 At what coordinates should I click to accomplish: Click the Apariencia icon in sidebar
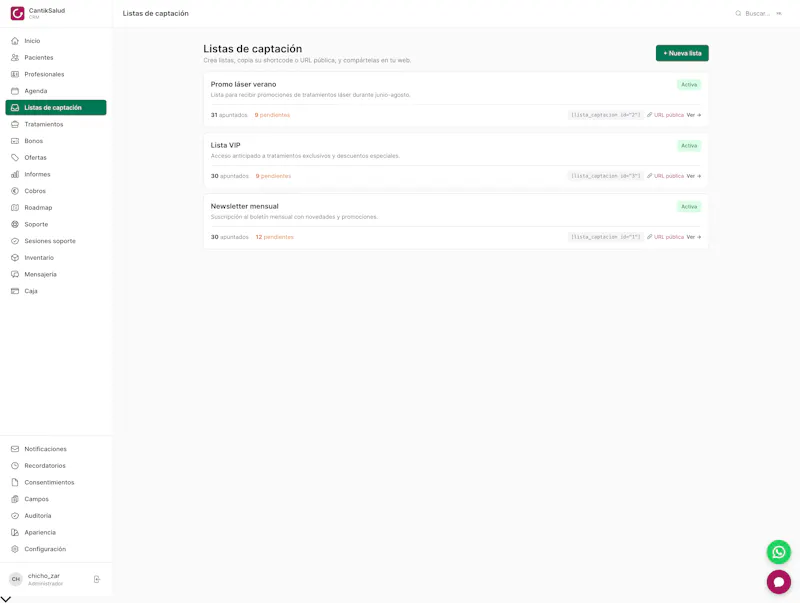(x=15, y=532)
